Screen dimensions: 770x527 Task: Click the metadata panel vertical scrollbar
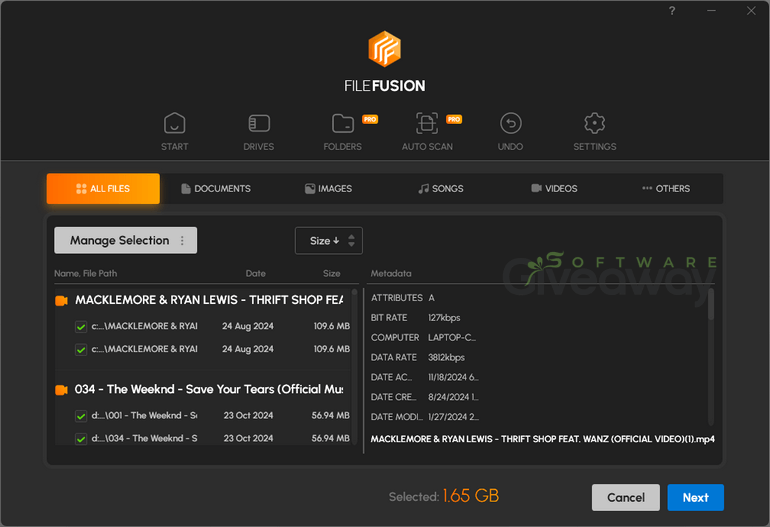pos(711,305)
